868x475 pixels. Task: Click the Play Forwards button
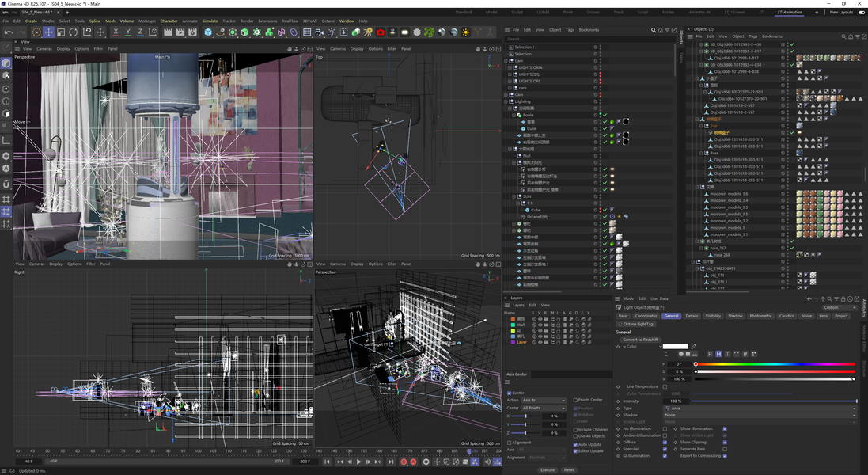pyautogui.click(x=359, y=462)
